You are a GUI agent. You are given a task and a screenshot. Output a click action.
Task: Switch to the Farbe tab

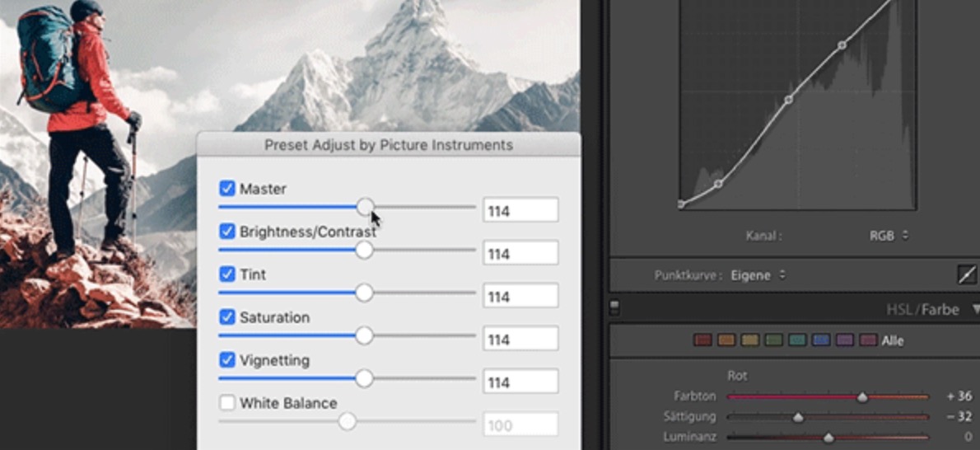coord(940,309)
